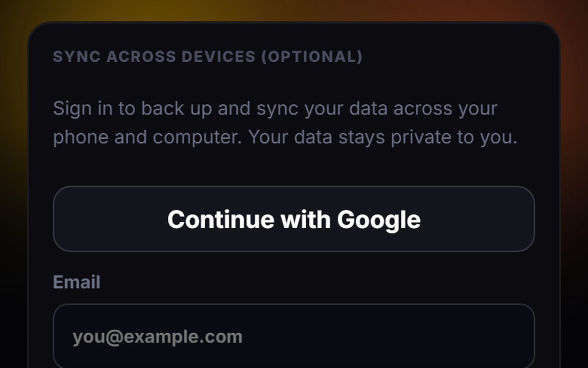Screen dimensions: 588x368
Task: Place the cursor in the email box
Action: pyautogui.click(x=294, y=336)
